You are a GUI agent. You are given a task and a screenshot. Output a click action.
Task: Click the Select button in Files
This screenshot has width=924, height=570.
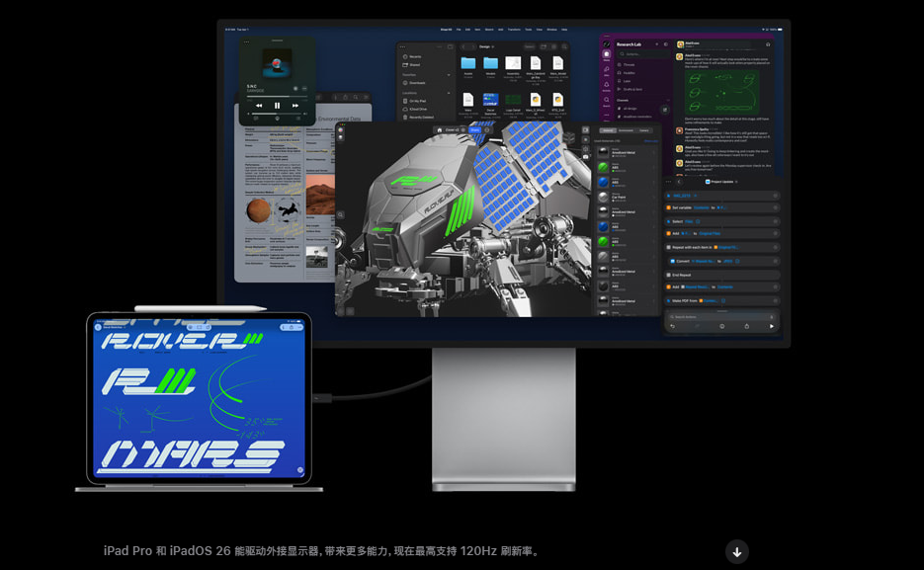(529, 46)
